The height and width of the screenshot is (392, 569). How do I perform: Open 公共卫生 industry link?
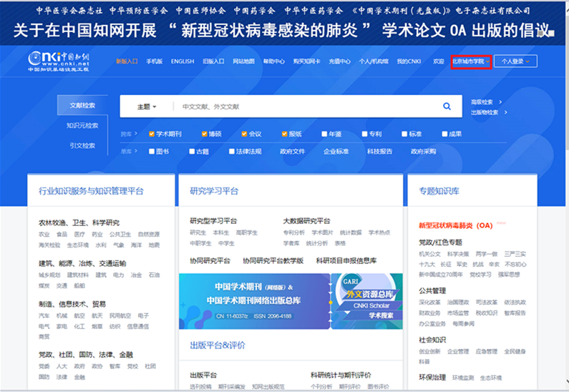[120, 234]
